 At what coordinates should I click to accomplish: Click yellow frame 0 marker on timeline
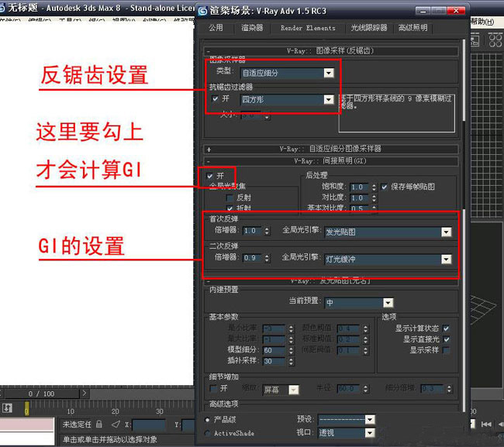tap(26, 408)
